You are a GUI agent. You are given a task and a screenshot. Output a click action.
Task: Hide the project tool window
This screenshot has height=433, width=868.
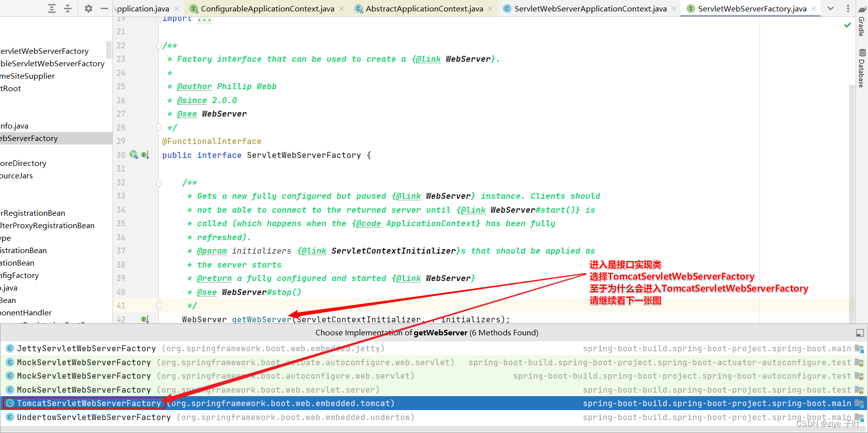click(104, 8)
